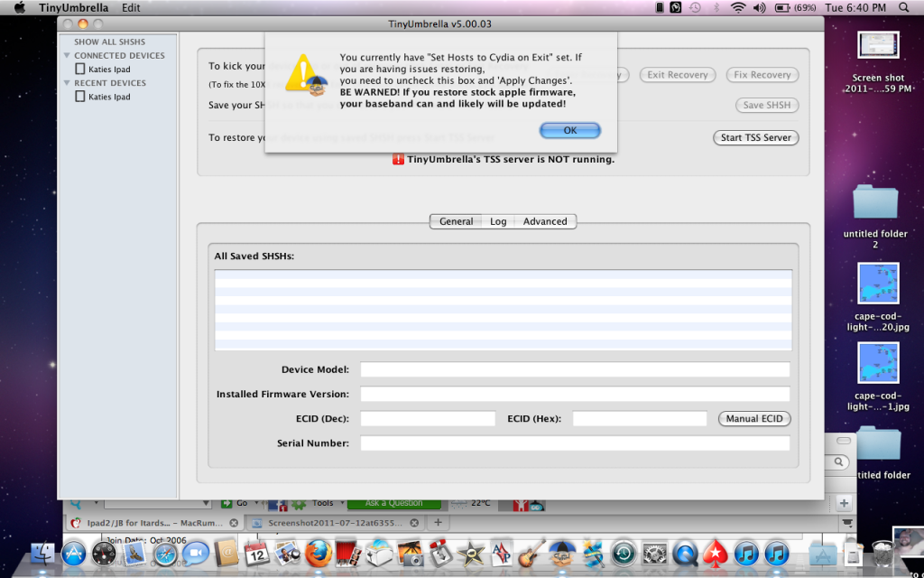Viewport: 924px width, 578px height.
Task: Open the Trash in the Dock
Action: tap(882, 554)
